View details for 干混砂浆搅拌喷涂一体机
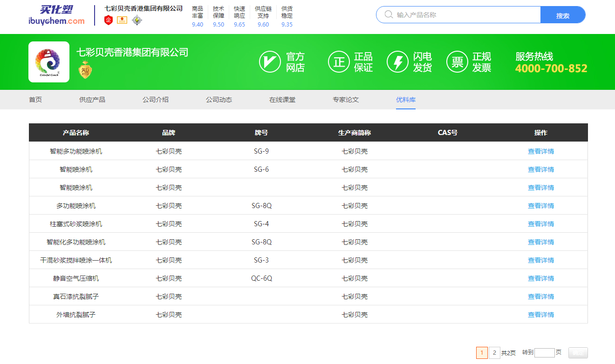The width and height of the screenshot is (615, 364). pyautogui.click(x=541, y=260)
